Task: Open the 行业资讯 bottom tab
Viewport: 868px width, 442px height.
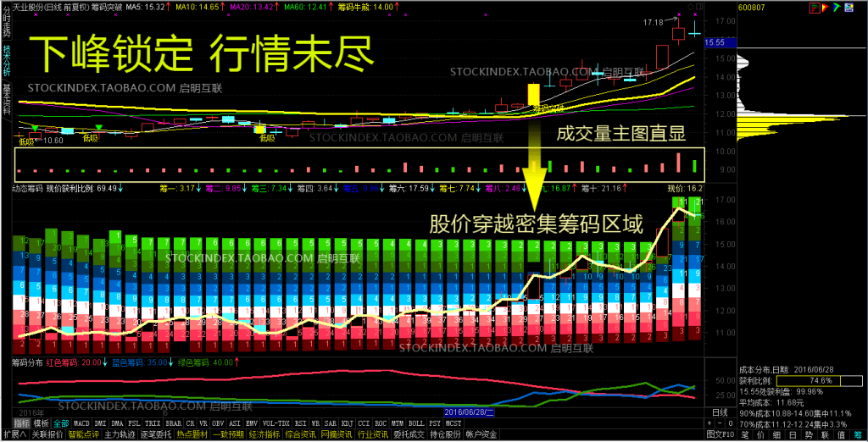Action: coord(373,435)
